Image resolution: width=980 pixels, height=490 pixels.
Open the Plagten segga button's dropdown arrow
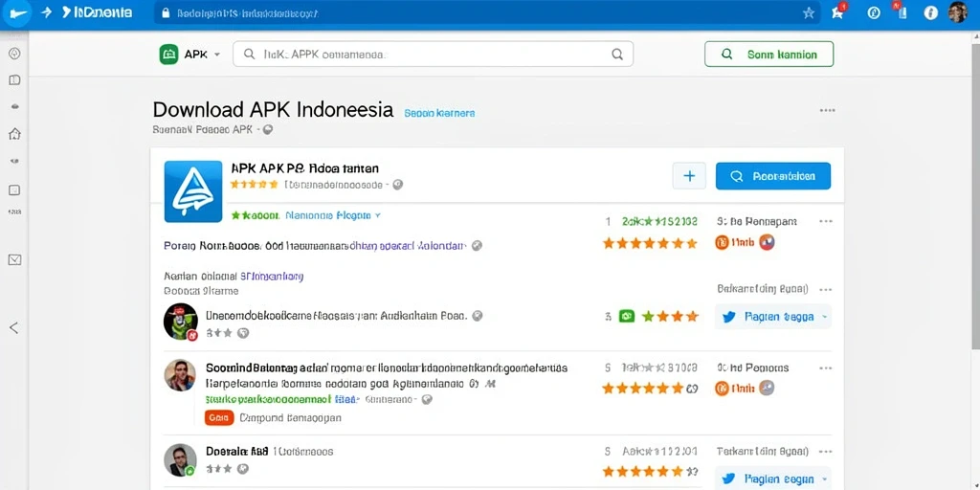824,317
